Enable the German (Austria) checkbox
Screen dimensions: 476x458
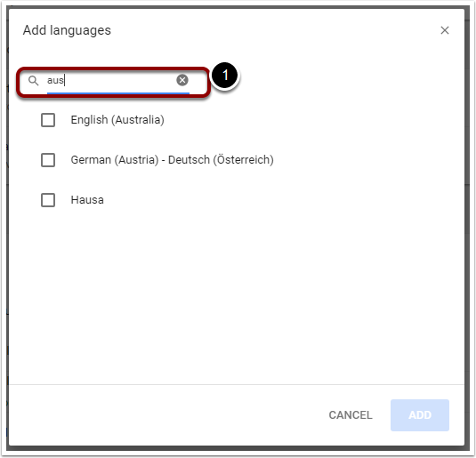pos(48,160)
